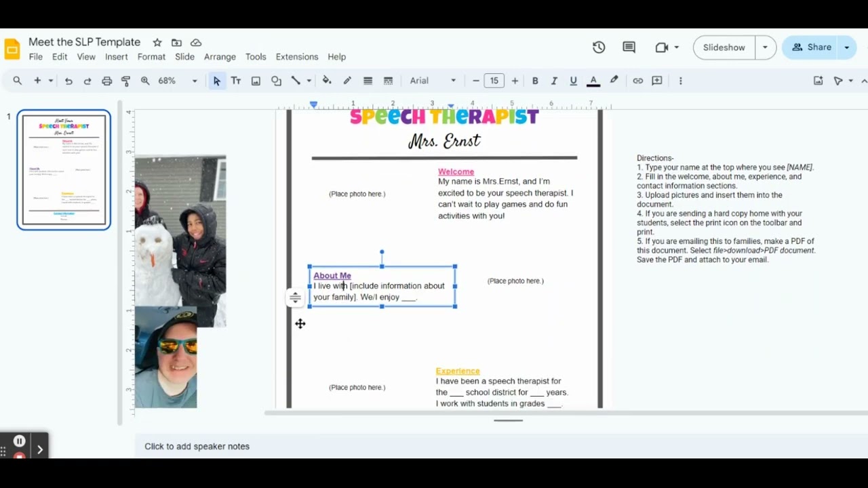Click the Experience heading on the slide
This screenshot has height=488, width=868.
[x=458, y=371]
